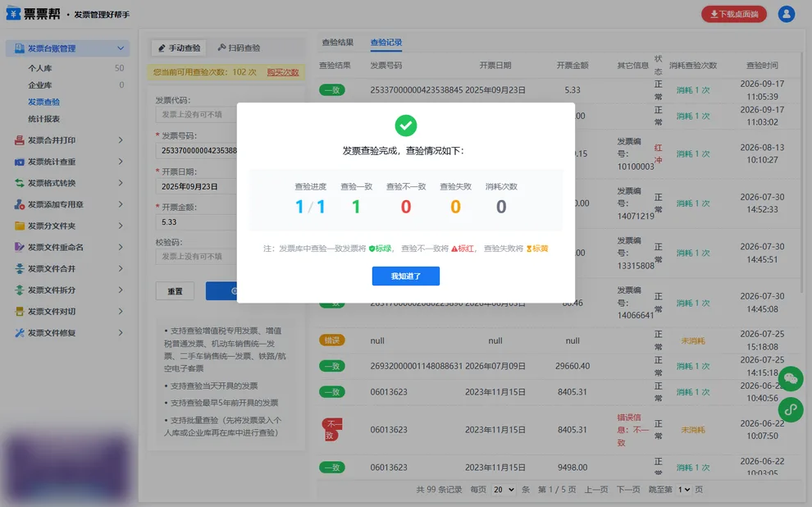The image size is (812, 507).
Task: Click the 扫码查验 scan icon
Action: (x=221, y=48)
